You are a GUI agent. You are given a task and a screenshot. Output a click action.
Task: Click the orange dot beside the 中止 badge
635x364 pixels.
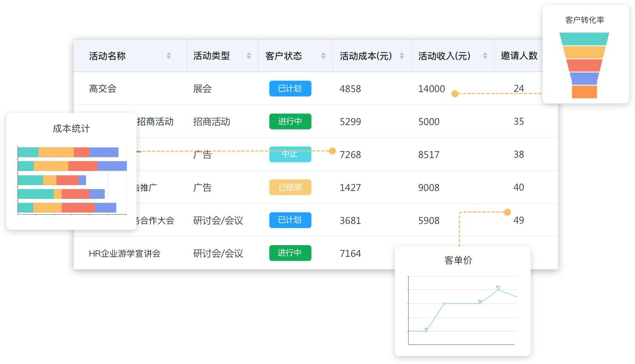pos(332,151)
